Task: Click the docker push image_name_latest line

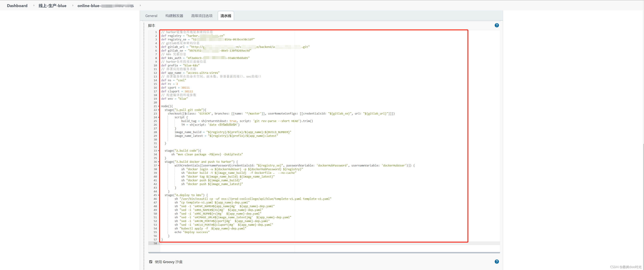Action: click(x=212, y=184)
